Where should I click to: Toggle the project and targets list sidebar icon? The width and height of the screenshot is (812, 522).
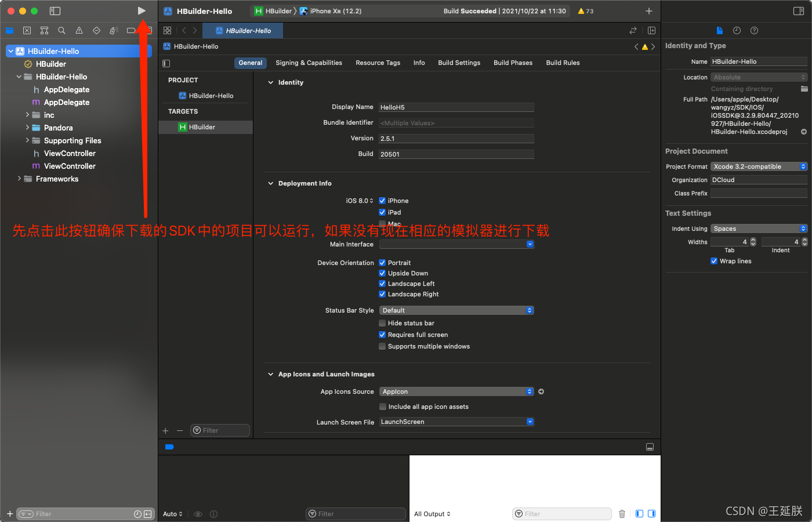166,63
